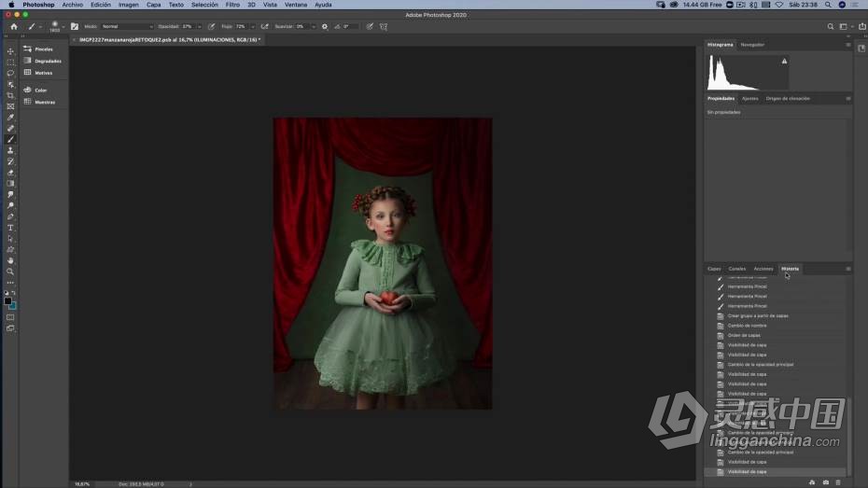
Task: Toggle pressure for opacity button
Action: point(212,26)
